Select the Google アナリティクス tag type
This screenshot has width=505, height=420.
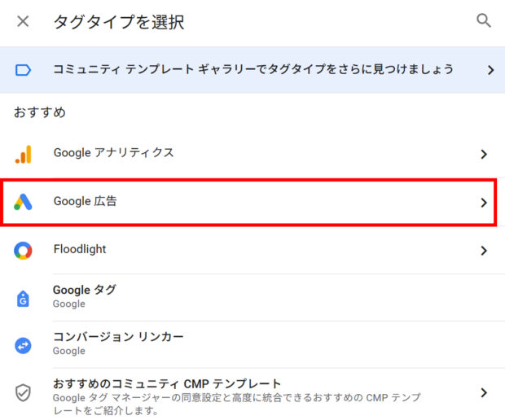click(x=114, y=153)
